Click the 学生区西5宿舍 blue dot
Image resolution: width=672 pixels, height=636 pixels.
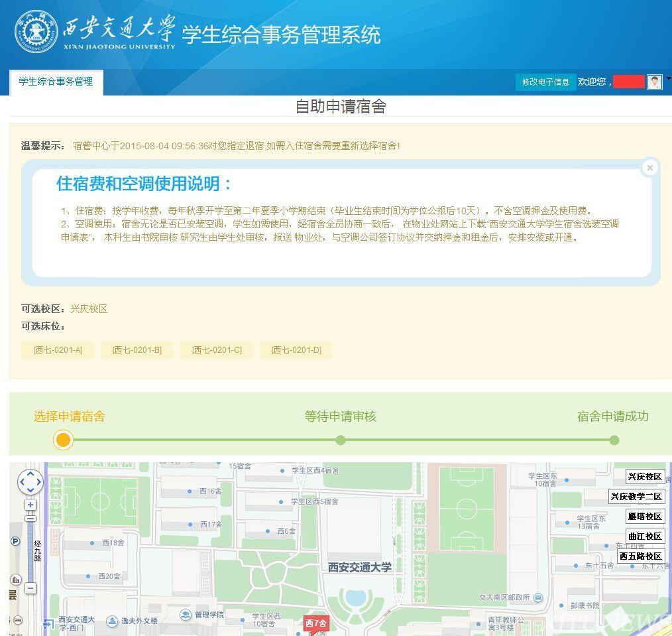(x=281, y=502)
